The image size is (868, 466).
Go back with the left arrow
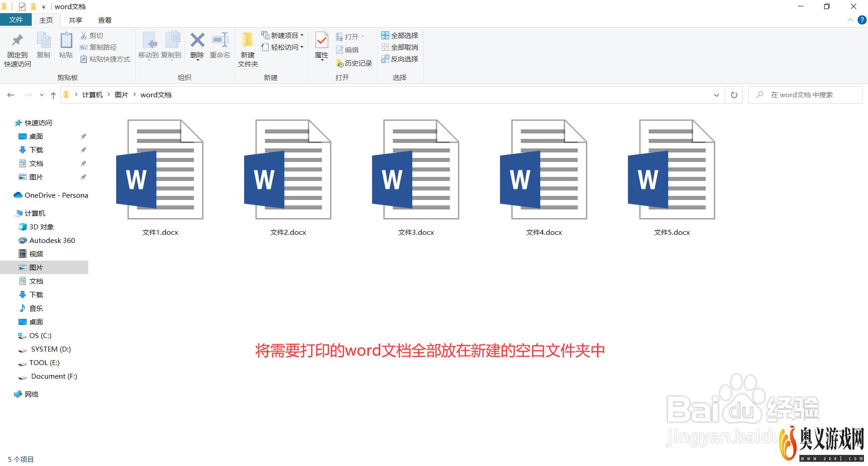coord(11,95)
